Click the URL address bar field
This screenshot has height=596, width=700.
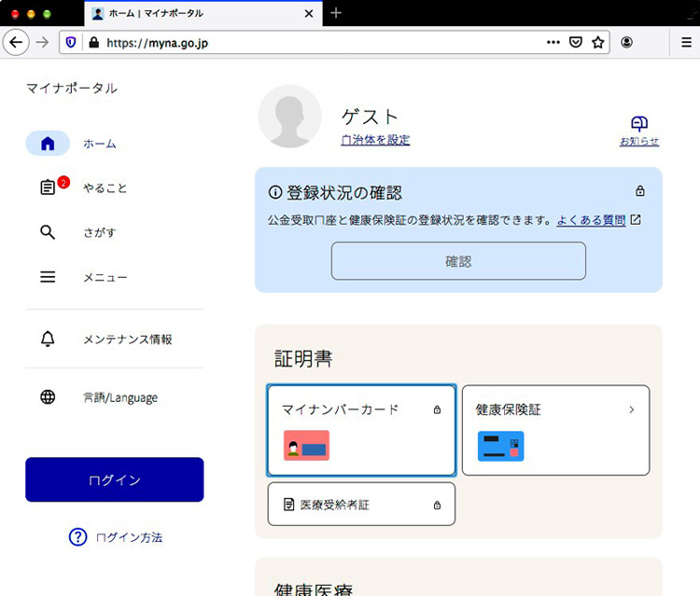click(x=317, y=42)
